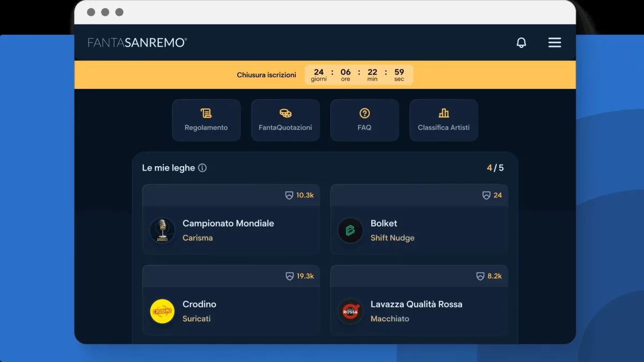Open the Regolamento section

pos(206,120)
